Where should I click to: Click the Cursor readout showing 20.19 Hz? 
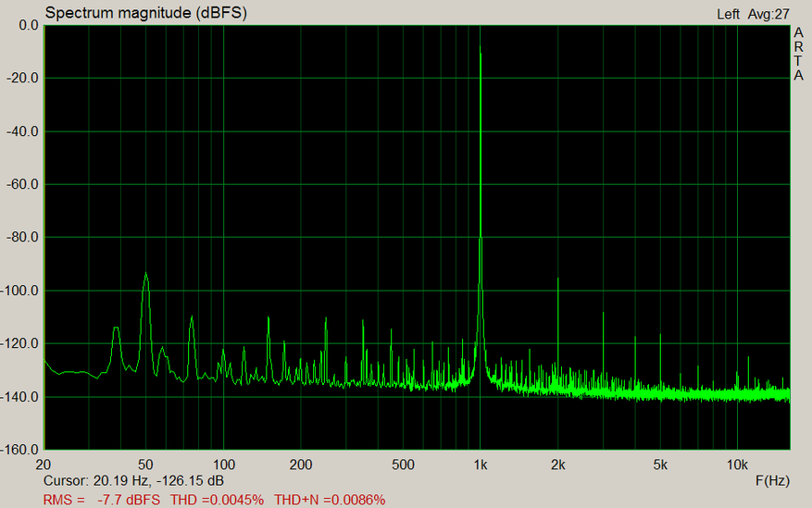coord(133,481)
